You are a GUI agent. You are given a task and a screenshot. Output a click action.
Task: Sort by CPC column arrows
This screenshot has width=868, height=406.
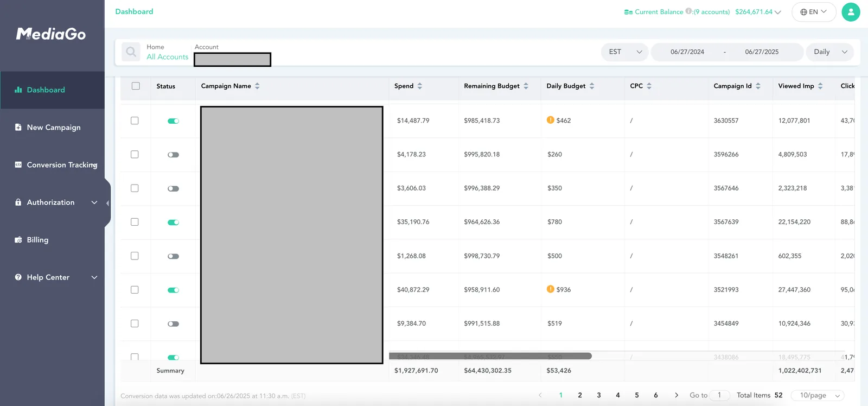(x=649, y=86)
